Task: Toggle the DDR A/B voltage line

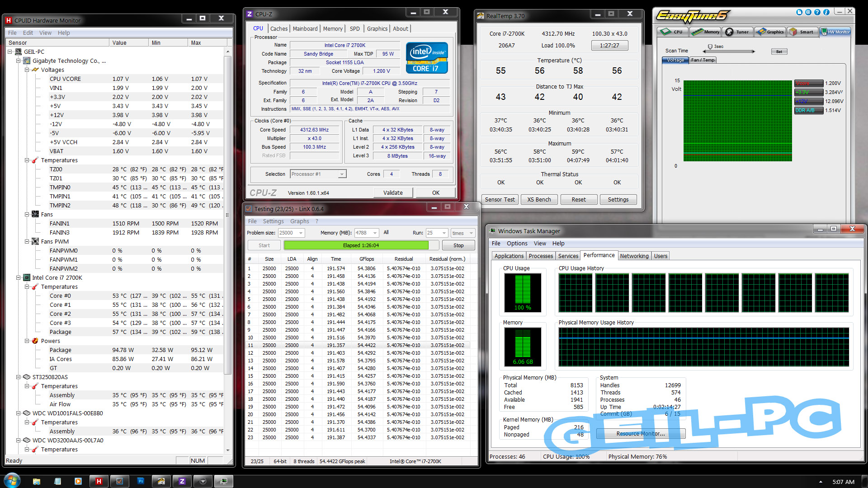Action: click(808, 110)
